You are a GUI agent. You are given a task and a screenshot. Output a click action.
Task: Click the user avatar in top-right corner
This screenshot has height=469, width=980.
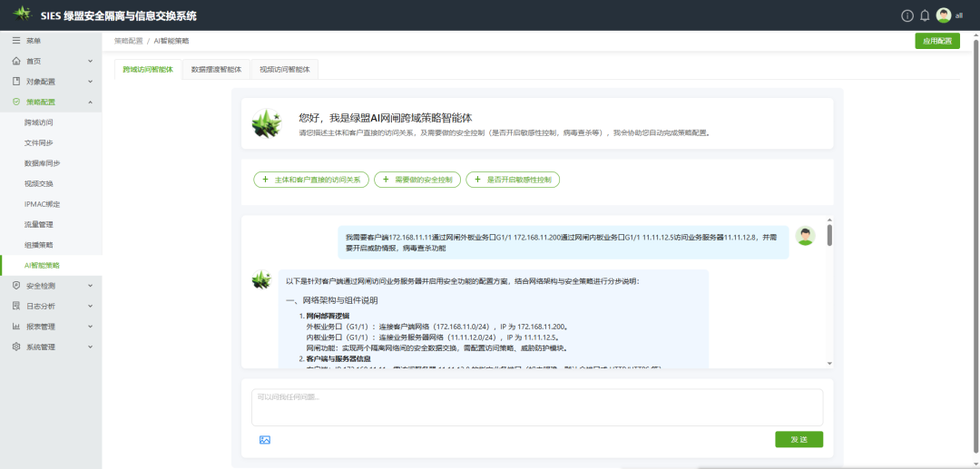point(944,15)
